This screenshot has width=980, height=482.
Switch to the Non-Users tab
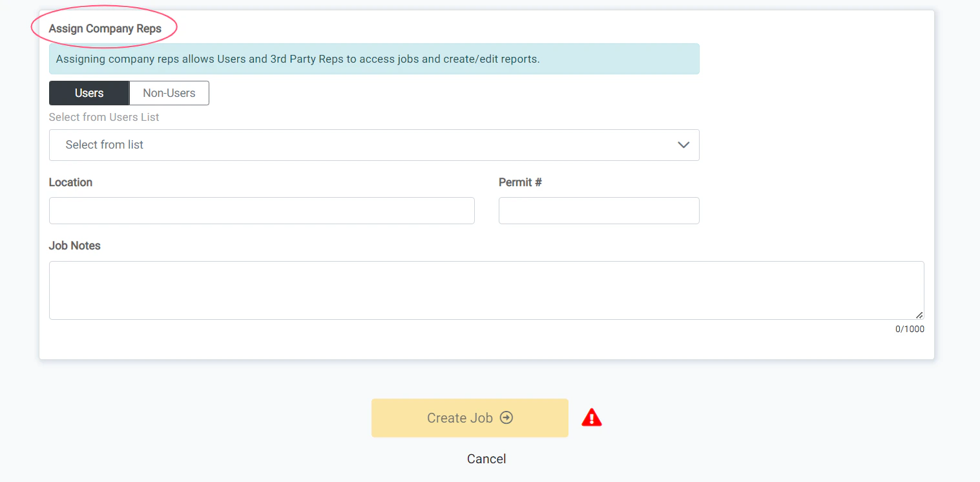pos(169,92)
